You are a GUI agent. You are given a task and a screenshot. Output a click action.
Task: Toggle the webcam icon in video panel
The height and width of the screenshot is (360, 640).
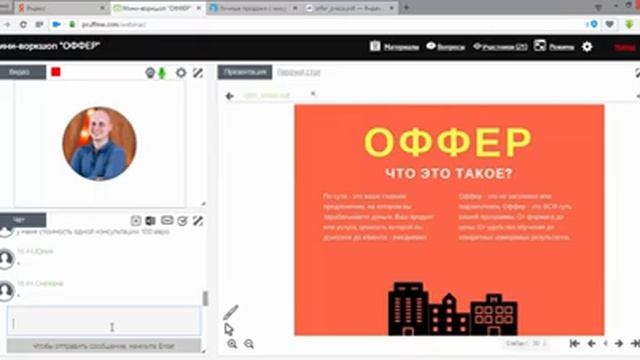tap(150, 73)
